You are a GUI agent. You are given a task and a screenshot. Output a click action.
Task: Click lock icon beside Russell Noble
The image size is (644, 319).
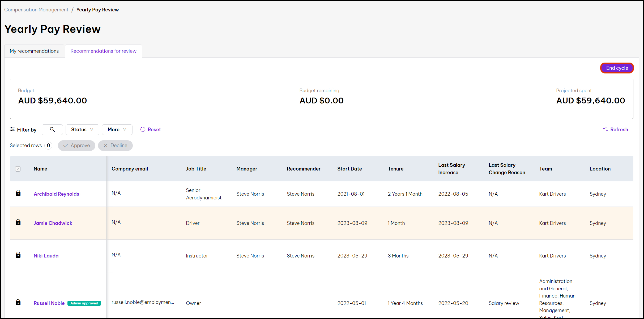pos(18,302)
